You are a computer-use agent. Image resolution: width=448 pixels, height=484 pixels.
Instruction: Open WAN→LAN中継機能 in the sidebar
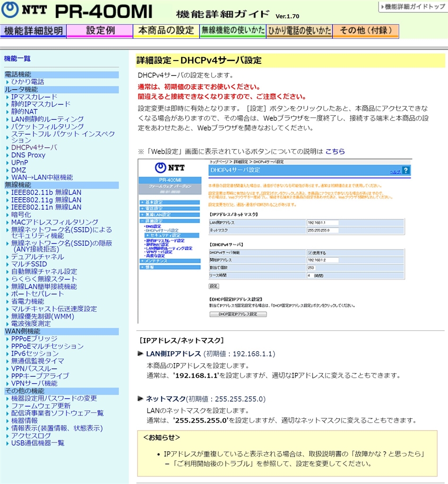pos(42,177)
